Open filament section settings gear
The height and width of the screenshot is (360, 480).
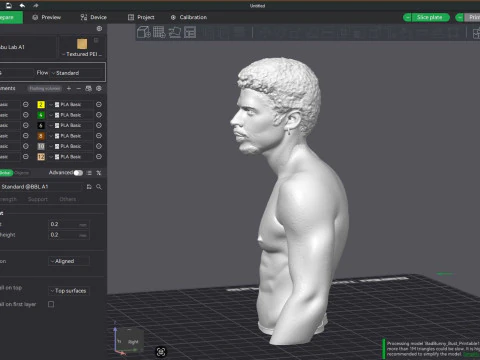(x=99, y=89)
